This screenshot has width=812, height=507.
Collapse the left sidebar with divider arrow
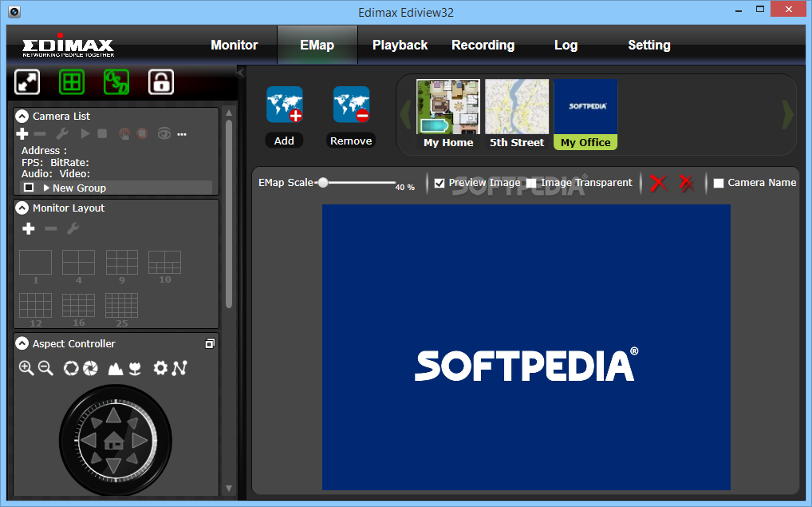[x=241, y=73]
